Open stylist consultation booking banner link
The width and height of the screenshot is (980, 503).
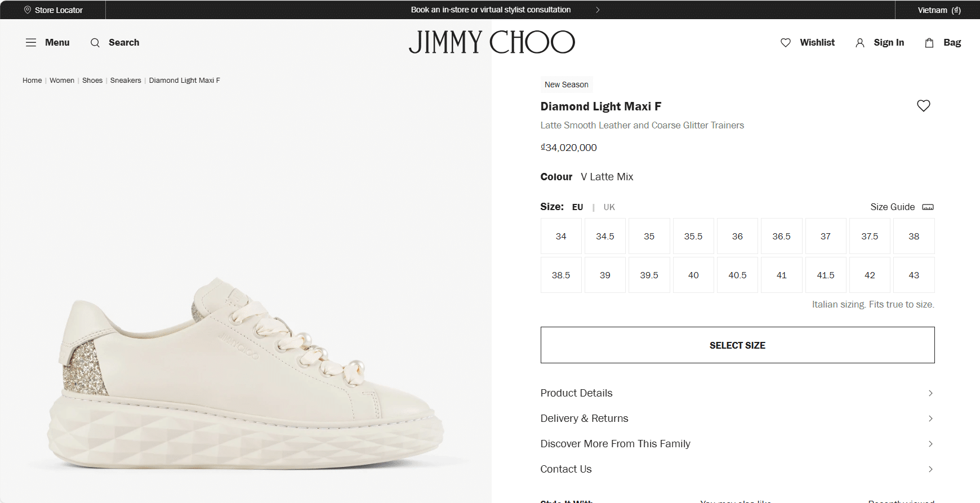[x=491, y=10]
